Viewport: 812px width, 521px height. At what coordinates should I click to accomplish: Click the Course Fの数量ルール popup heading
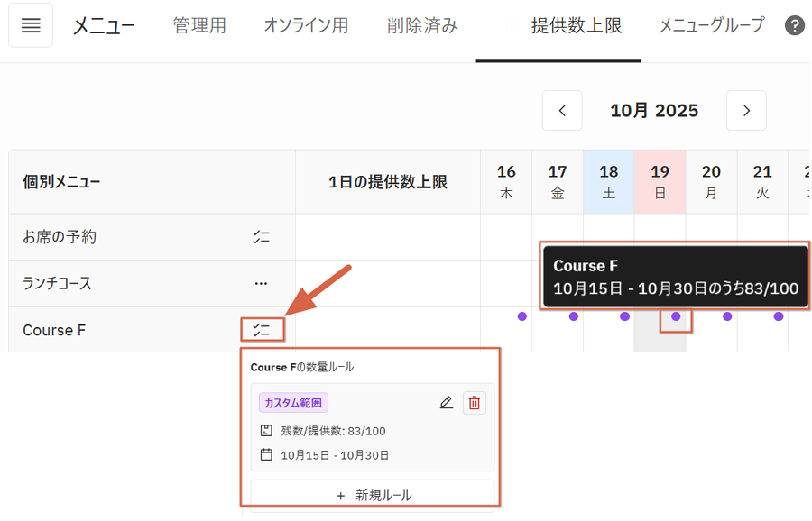tap(302, 368)
